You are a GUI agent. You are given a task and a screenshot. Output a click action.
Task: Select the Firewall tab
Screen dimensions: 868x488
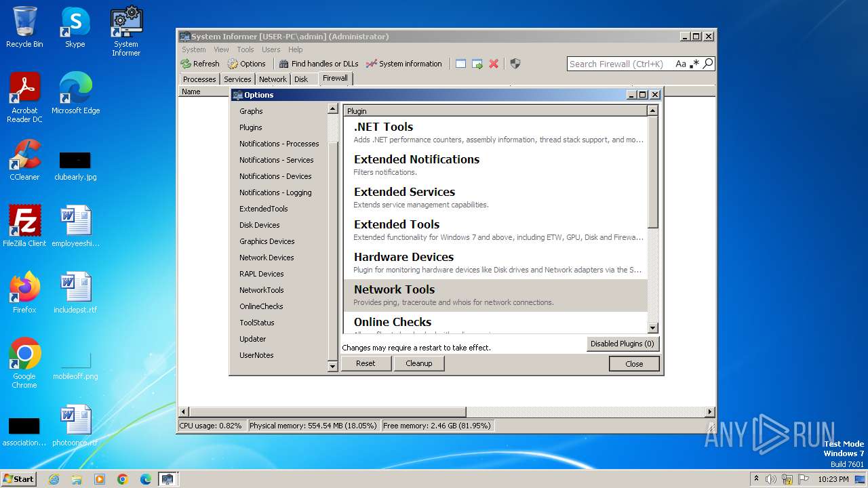click(x=335, y=78)
